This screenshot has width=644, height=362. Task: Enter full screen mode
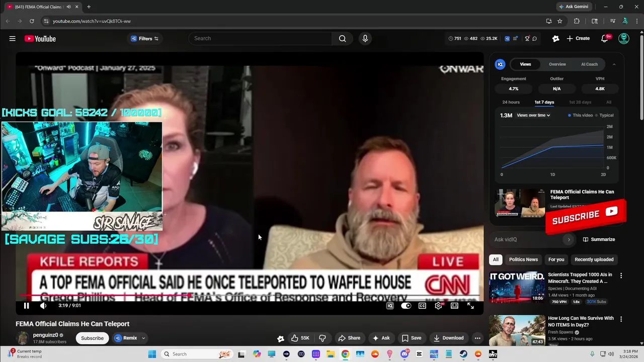point(470,306)
